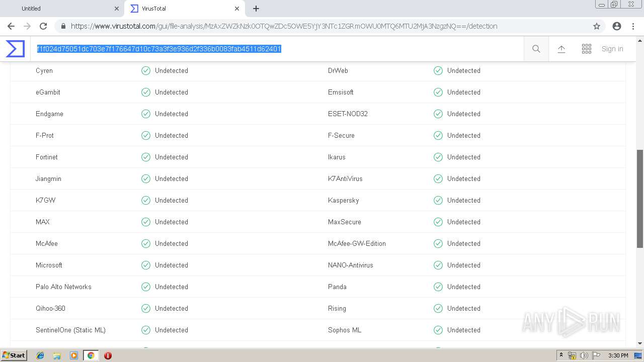Image resolution: width=644 pixels, height=362 pixels.
Task: Select the Ikarus engine name
Action: (337, 157)
